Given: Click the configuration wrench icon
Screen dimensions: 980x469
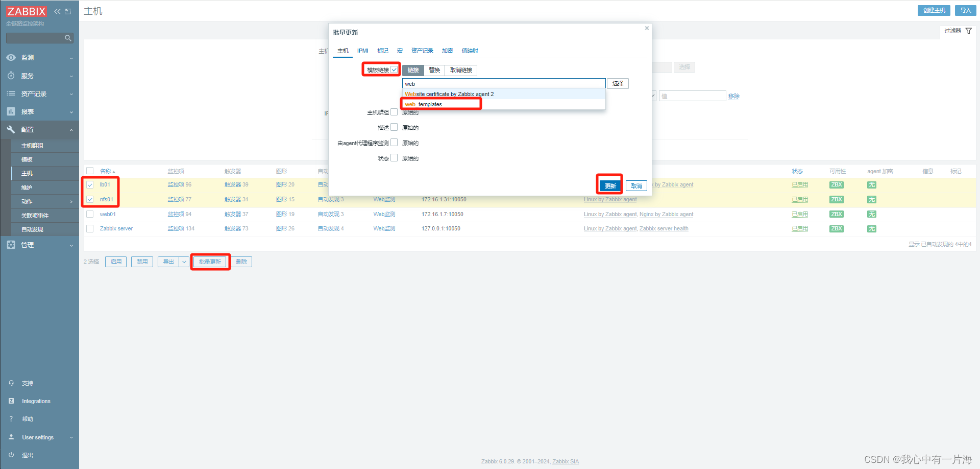Looking at the screenshot, I should pos(11,129).
